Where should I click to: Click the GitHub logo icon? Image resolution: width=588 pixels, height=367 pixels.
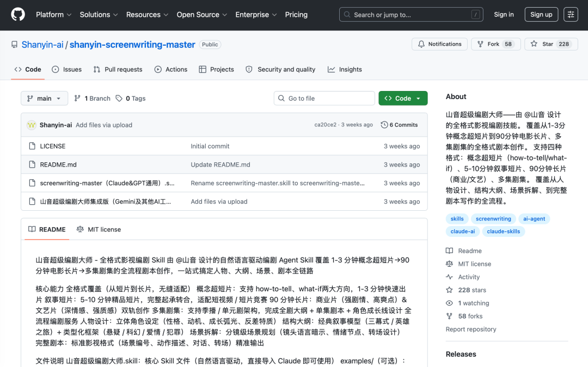coord(18,15)
